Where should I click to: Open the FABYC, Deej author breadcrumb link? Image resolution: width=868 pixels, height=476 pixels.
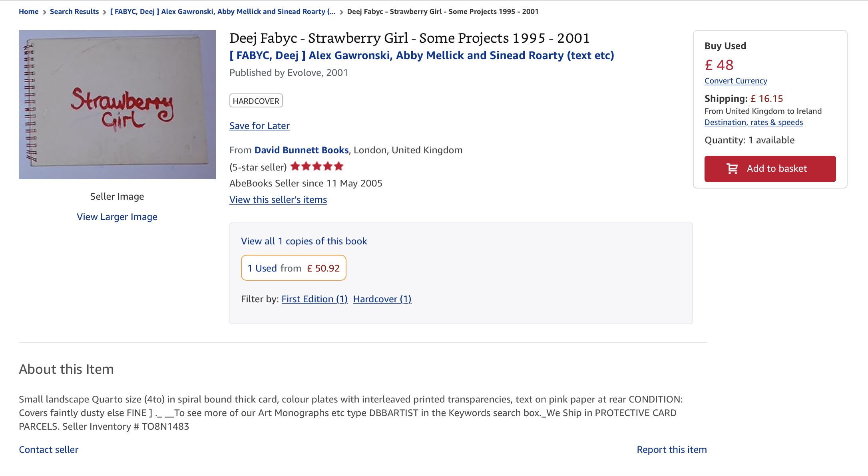[x=223, y=12]
